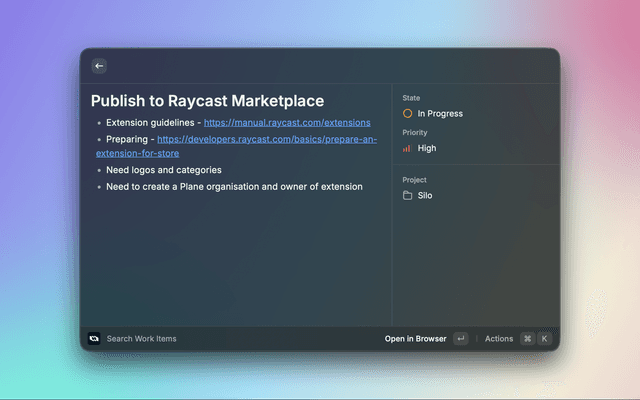Select the Publish to Raycast Marketplace title
Viewport: 640px width, 400px height.
pos(207,101)
